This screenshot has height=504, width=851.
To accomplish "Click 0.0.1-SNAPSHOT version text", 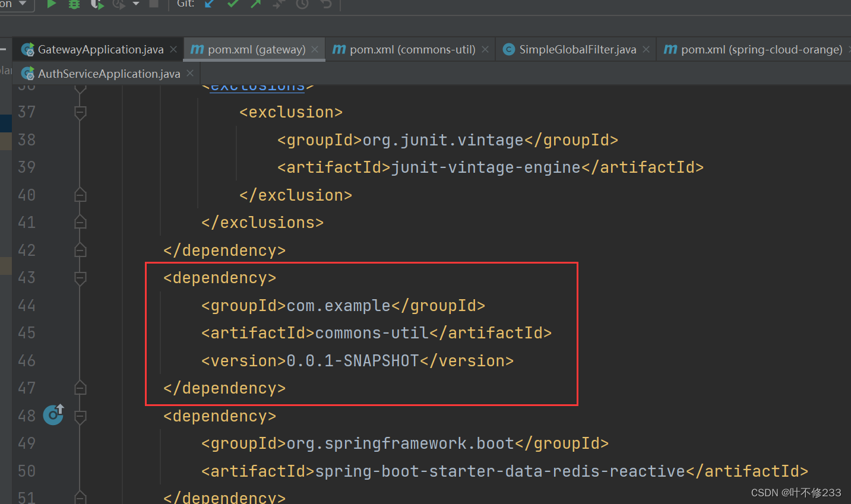I will pos(353,361).
